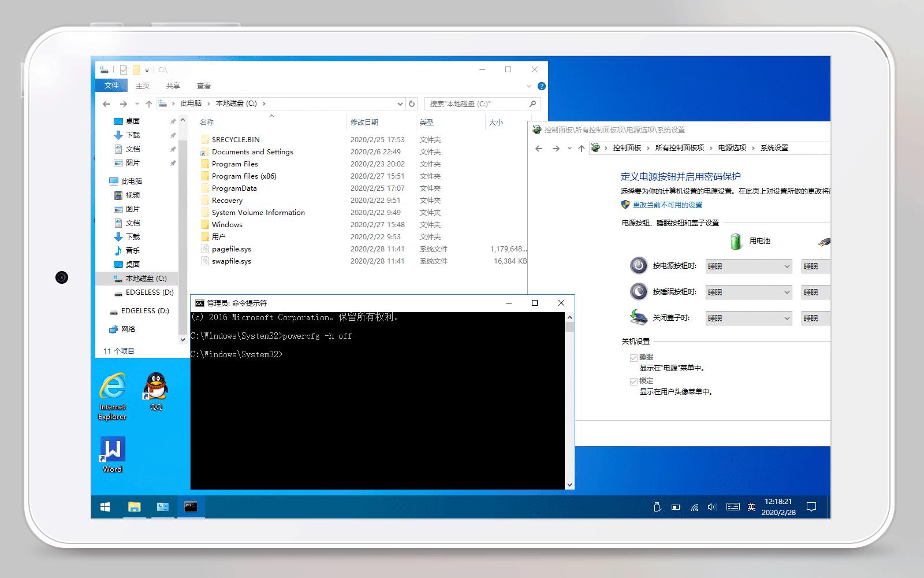Open the 按电源按钮时 battery dropdown

(748, 266)
